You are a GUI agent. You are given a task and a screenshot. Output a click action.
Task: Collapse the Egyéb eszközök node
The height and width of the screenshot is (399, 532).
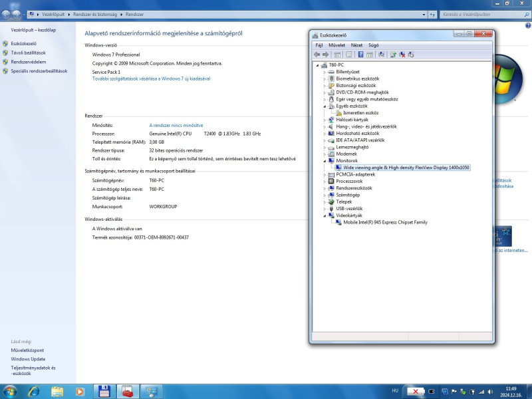[x=325, y=106]
